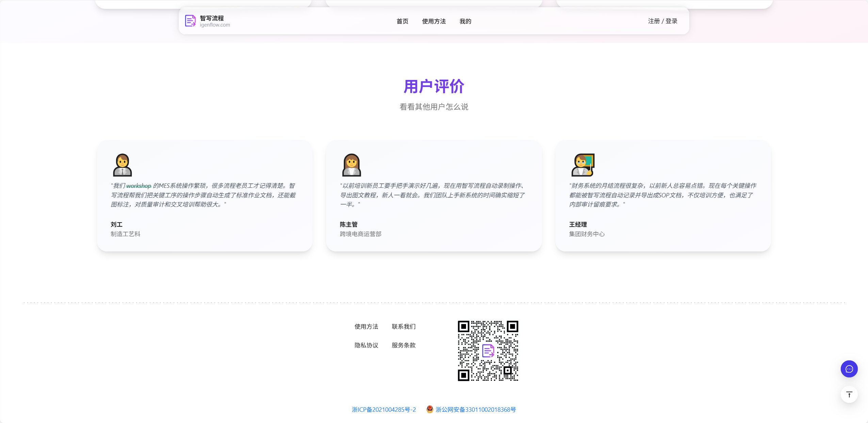The height and width of the screenshot is (423, 868).
Task: Open the 我的 nav item
Action: click(x=465, y=21)
